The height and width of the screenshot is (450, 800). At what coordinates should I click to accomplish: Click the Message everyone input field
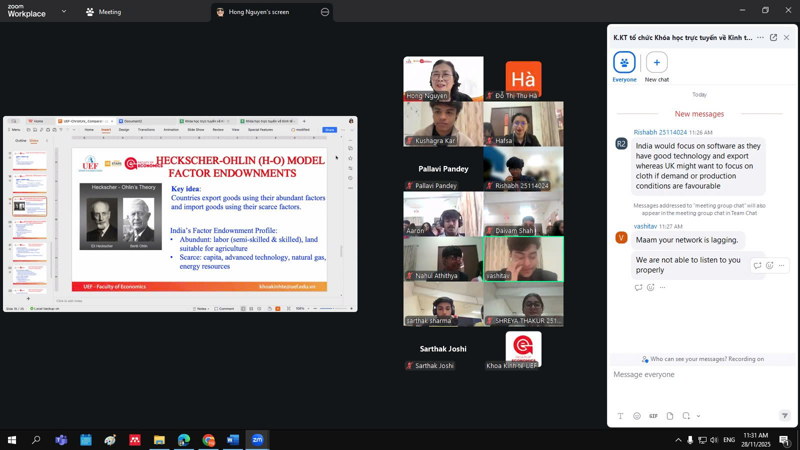point(699,375)
